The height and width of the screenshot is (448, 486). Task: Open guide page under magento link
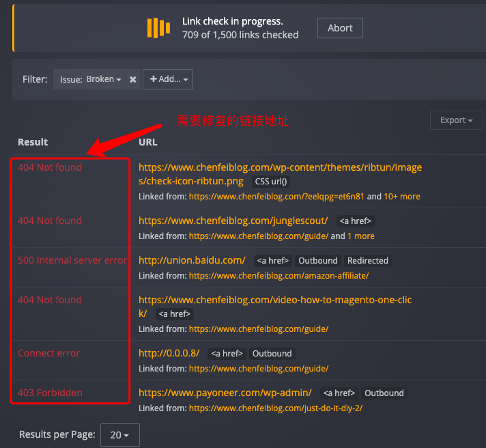pyautogui.click(x=259, y=329)
